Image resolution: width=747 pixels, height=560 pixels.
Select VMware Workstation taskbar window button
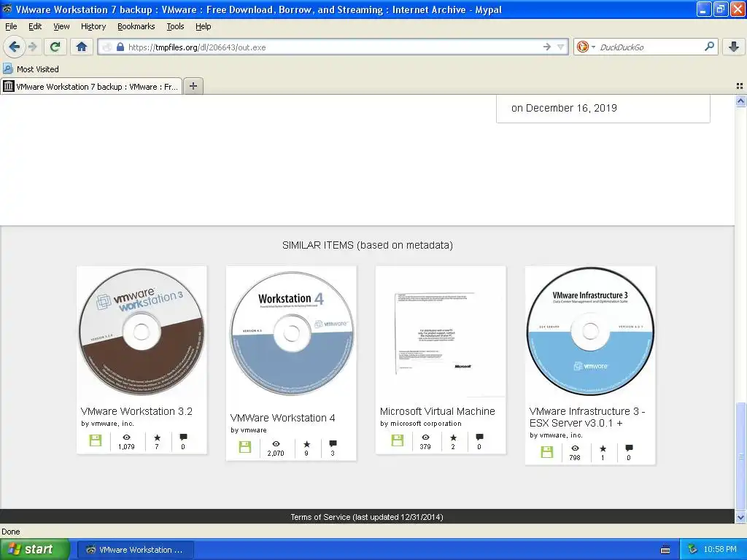point(136,550)
